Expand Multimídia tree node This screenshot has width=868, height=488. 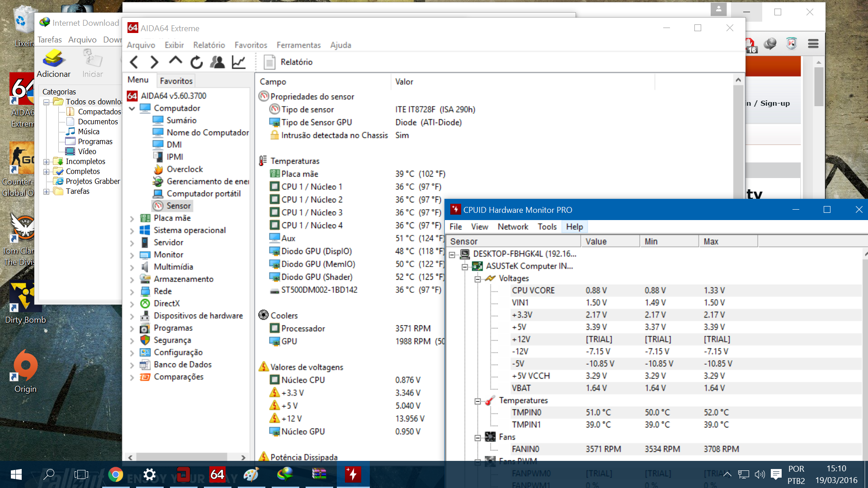click(x=132, y=267)
